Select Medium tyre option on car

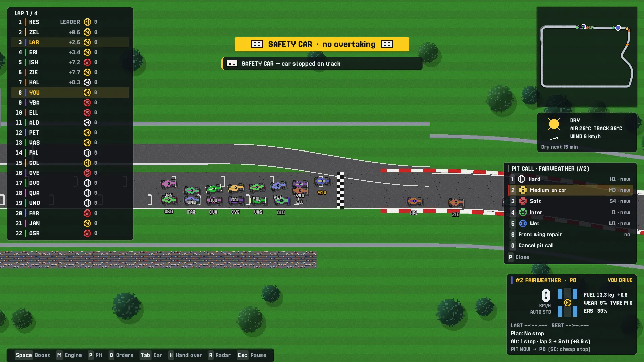point(570,190)
